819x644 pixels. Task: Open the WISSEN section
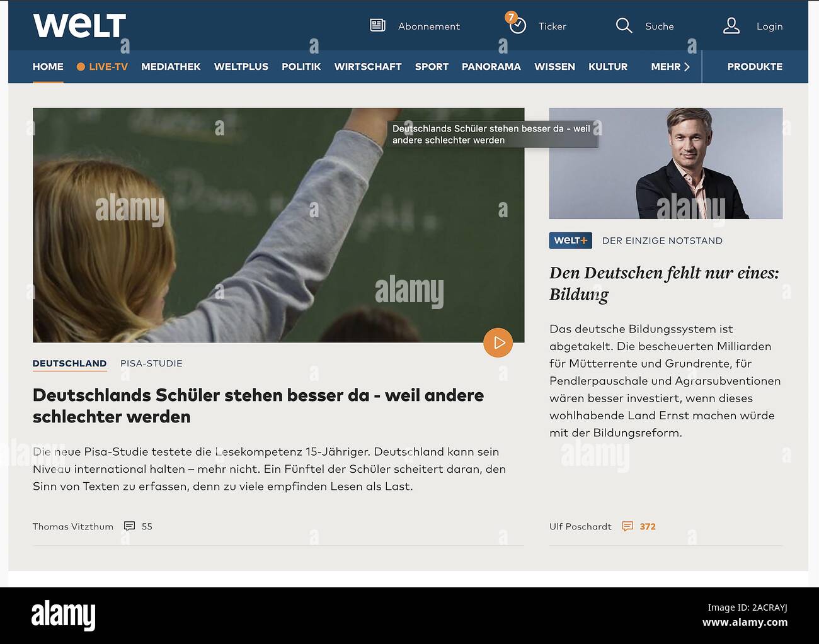point(554,67)
